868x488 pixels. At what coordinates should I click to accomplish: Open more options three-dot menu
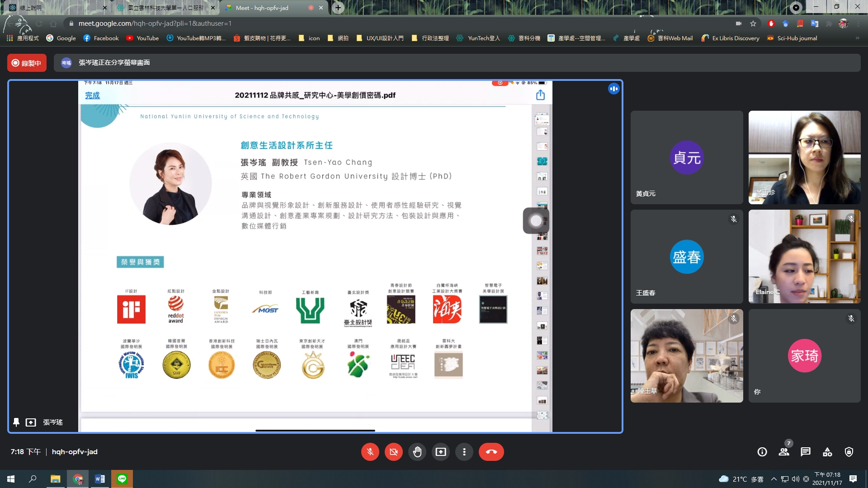click(x=464, y=452)
